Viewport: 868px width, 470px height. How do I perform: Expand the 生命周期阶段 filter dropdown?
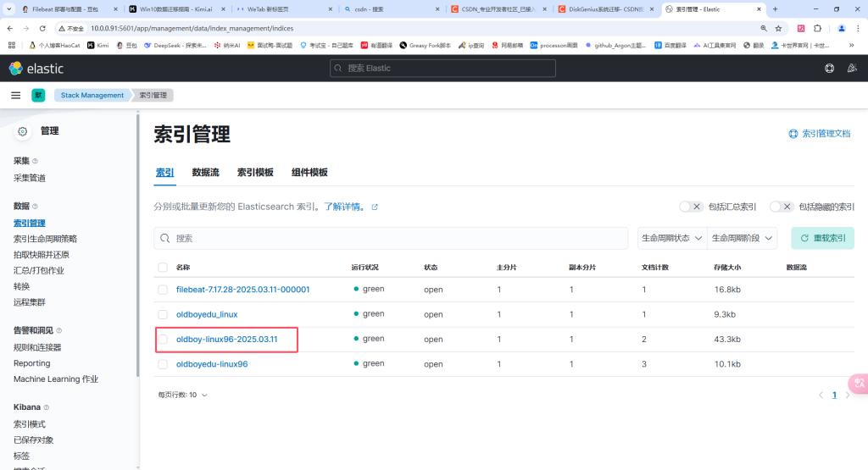click(x=743, y=239)
